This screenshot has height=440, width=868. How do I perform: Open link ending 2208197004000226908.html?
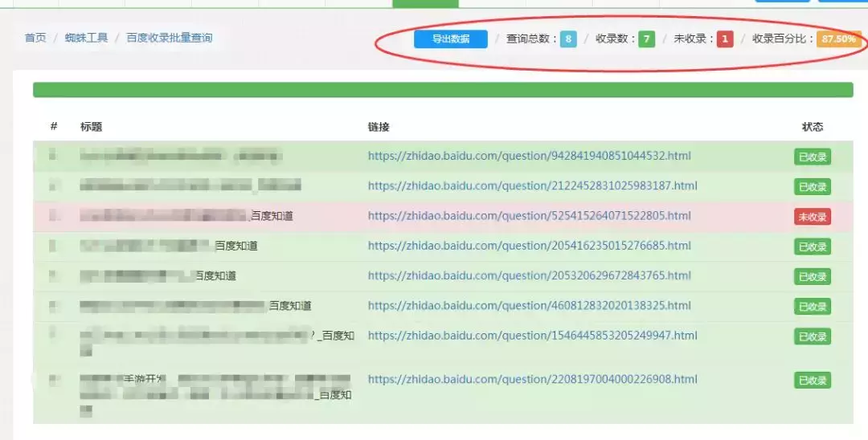[533, 379]
